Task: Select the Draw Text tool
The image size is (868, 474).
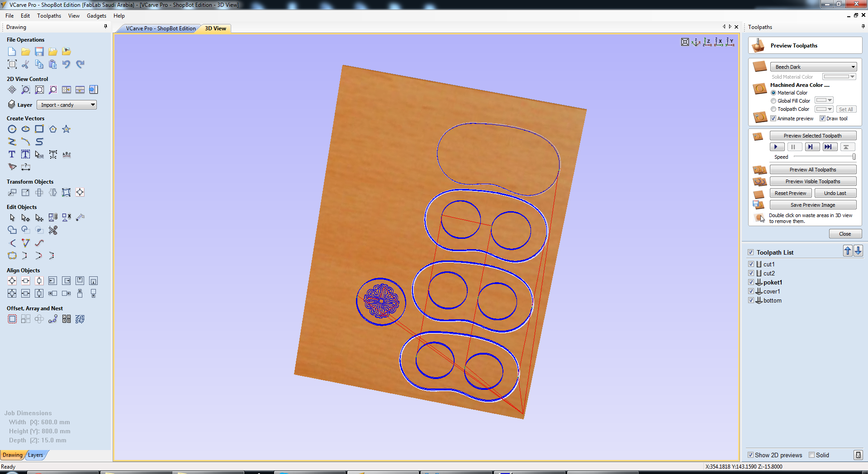Action: (12, 155)
